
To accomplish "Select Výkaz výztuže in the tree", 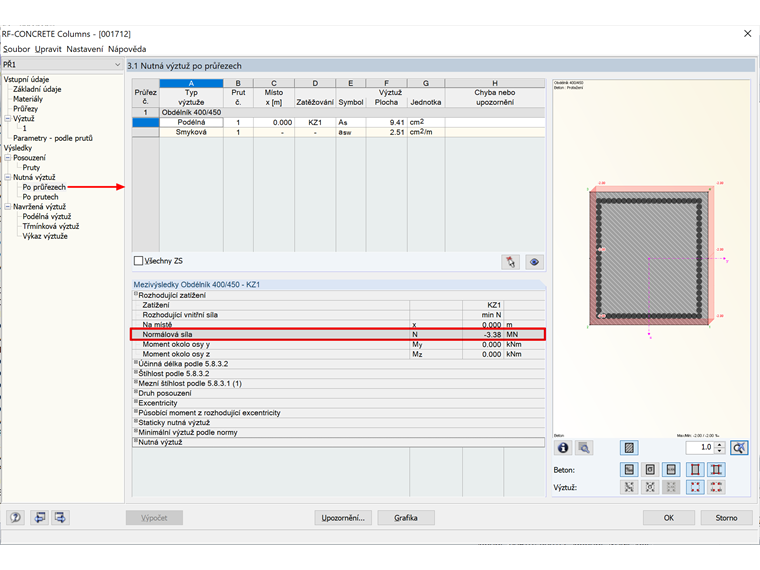I will (45, 236).
